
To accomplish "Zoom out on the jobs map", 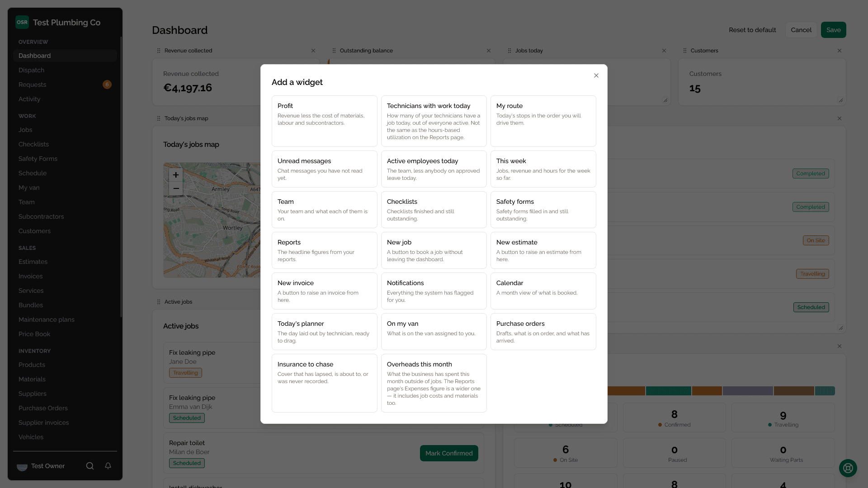I will (176, 188).
